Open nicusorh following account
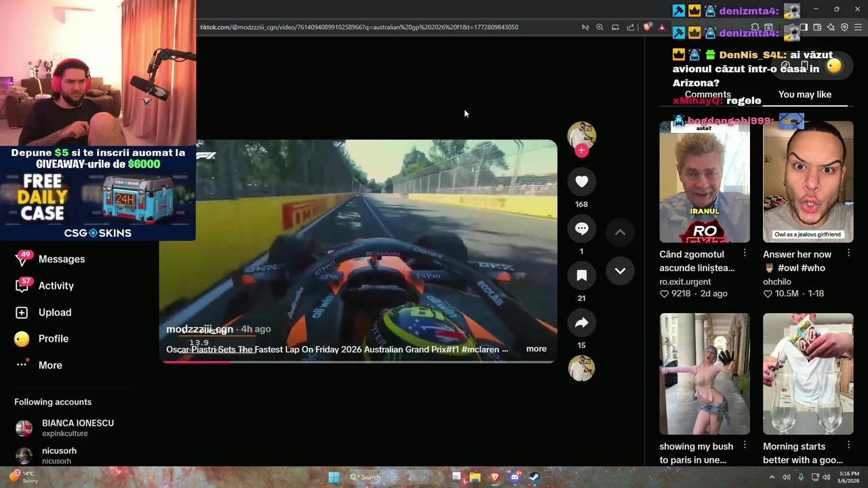Image resolution: width=868 pixels, height=488 pixels. pyautogui.click(x=46, y=455)
